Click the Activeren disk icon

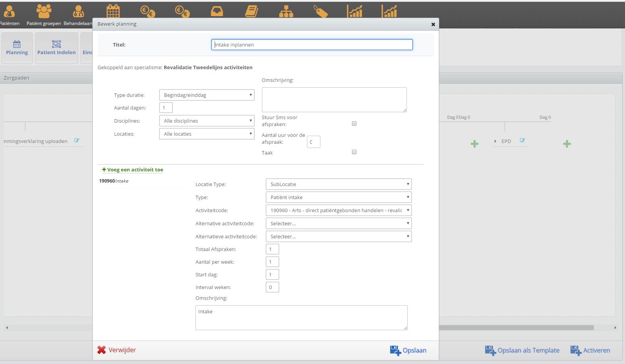[x=576, y=350]
